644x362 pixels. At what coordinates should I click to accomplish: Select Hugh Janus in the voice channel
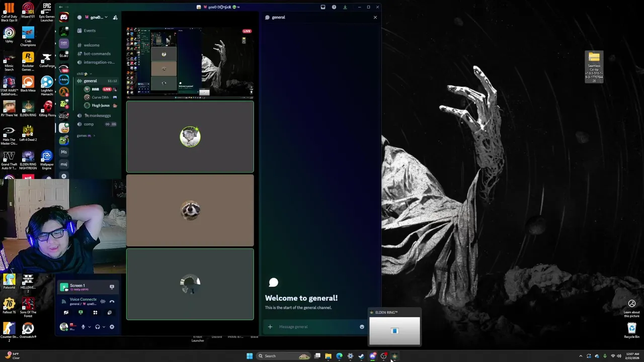[x=101, y=106]
